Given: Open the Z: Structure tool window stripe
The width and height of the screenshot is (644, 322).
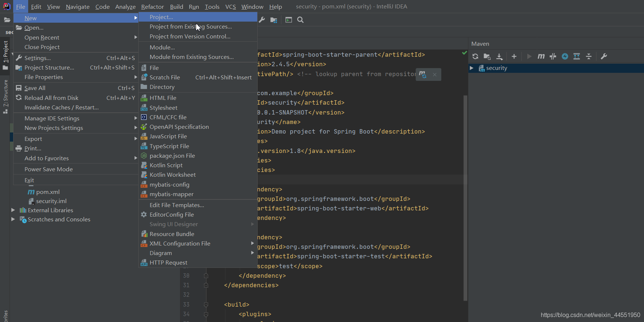Looking at the screenshot, I should pos(5,97).
